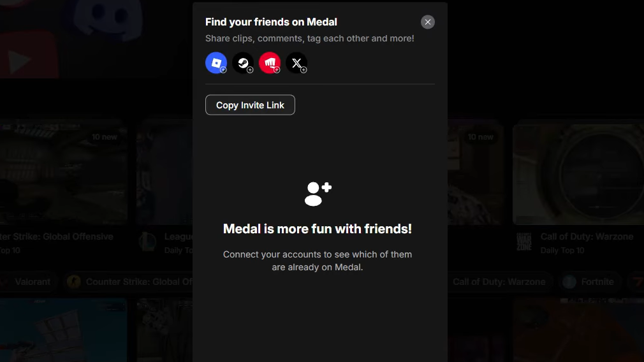Connect your X account
The width and height of the screenshot is (644, 362).
point(296,63)
